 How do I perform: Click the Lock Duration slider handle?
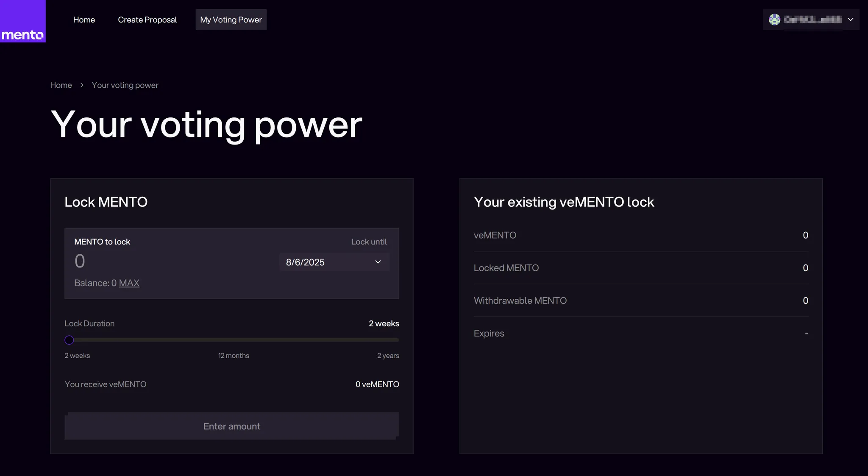[69, 340]
